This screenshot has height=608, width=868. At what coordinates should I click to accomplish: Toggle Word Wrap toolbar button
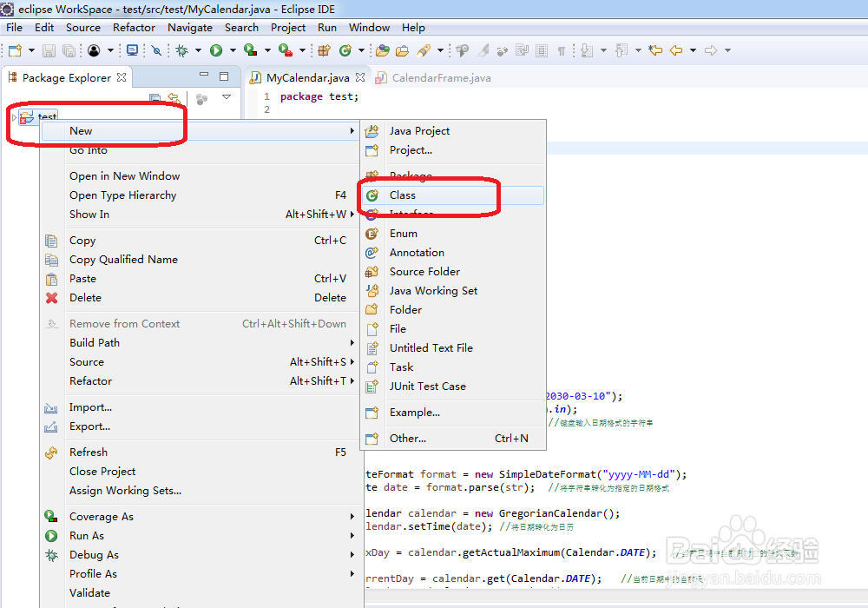[x=522, y=50]
